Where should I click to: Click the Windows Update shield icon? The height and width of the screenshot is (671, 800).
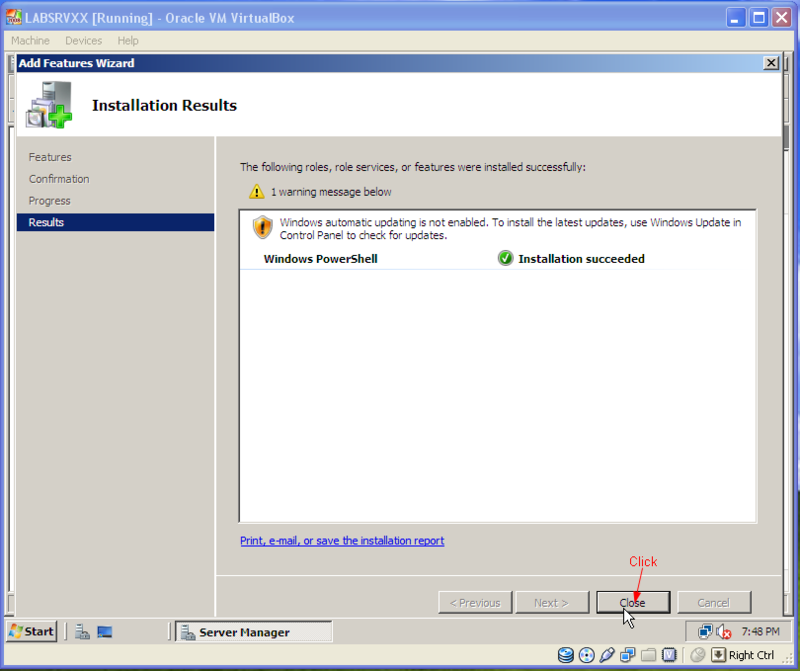point(263,227)
